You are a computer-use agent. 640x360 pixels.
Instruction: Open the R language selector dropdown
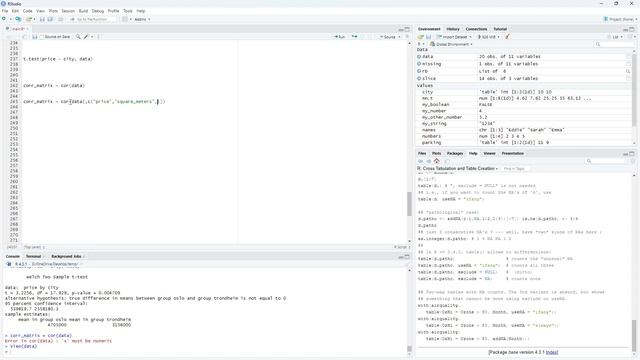coord(421,44)
